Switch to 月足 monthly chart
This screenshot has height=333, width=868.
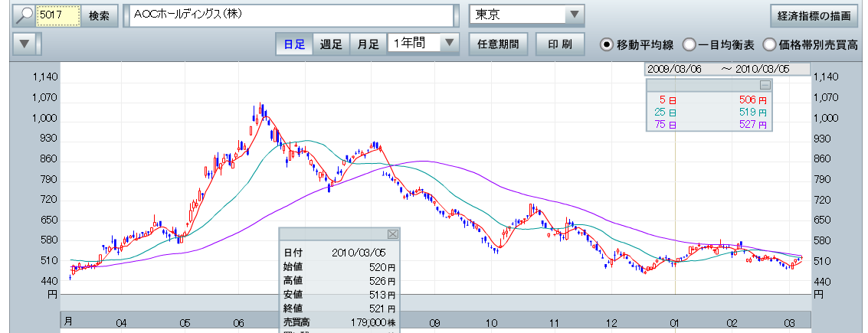click(x=368, y=44)
